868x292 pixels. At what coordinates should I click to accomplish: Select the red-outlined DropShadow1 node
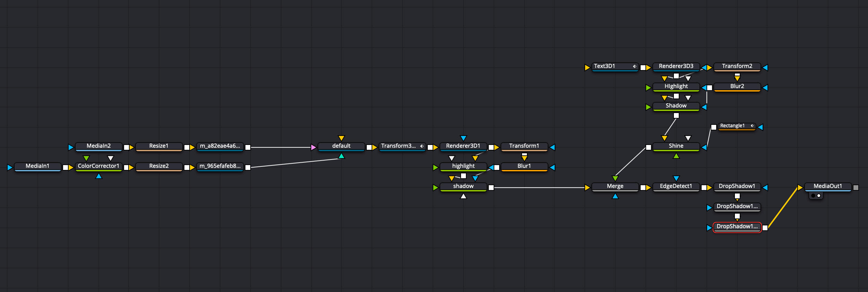[737, 227]
